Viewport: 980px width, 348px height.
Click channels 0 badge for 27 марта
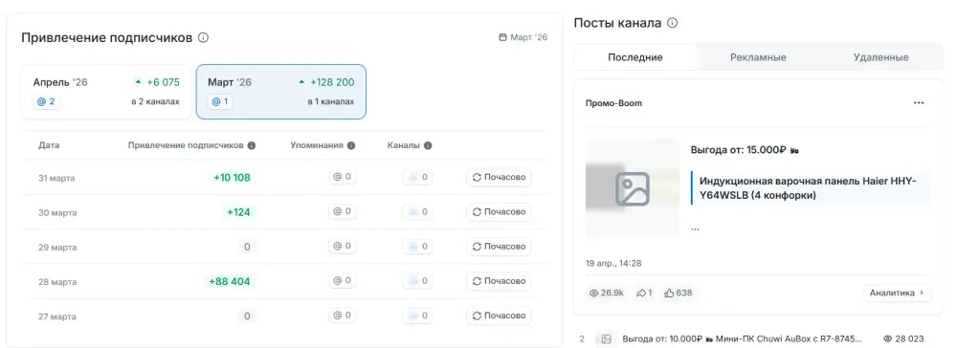tap(417, 316)
